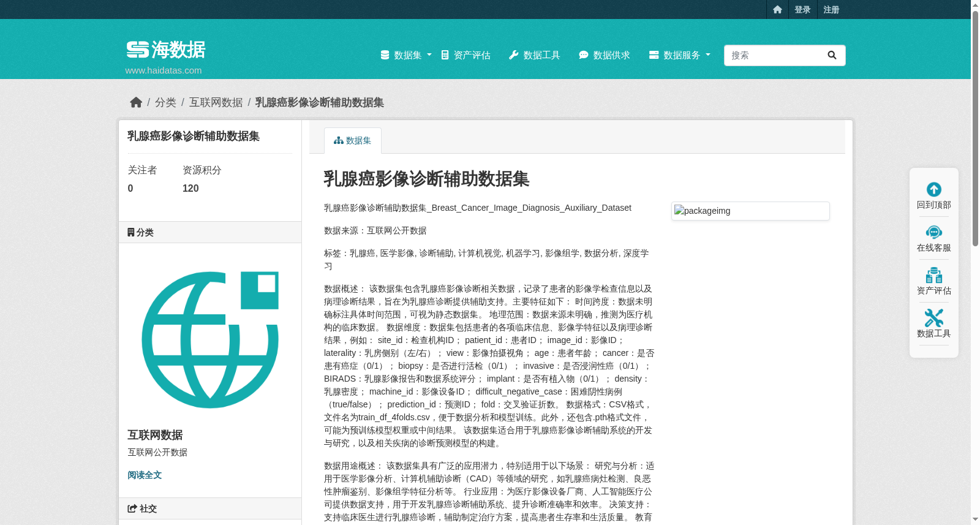The width and height of the screenshot is (980, 525).
Task: Open 数据供求 in the navigation bar
Action: (605, 55)
